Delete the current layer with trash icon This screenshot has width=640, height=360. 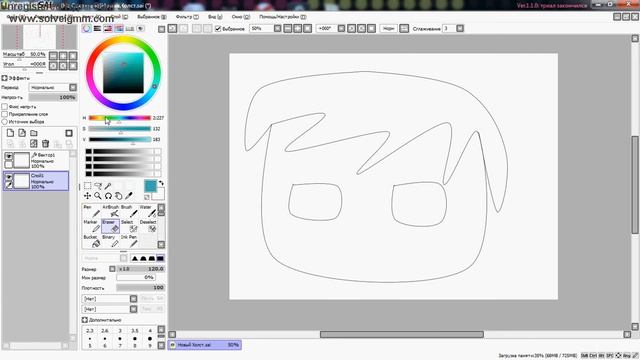click(x=46, y=143)
